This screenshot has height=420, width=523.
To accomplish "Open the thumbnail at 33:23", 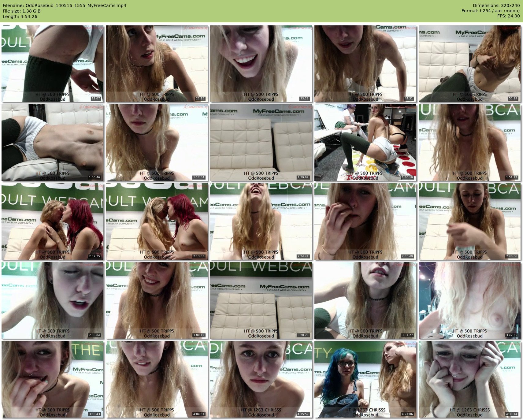I will 261,64.
